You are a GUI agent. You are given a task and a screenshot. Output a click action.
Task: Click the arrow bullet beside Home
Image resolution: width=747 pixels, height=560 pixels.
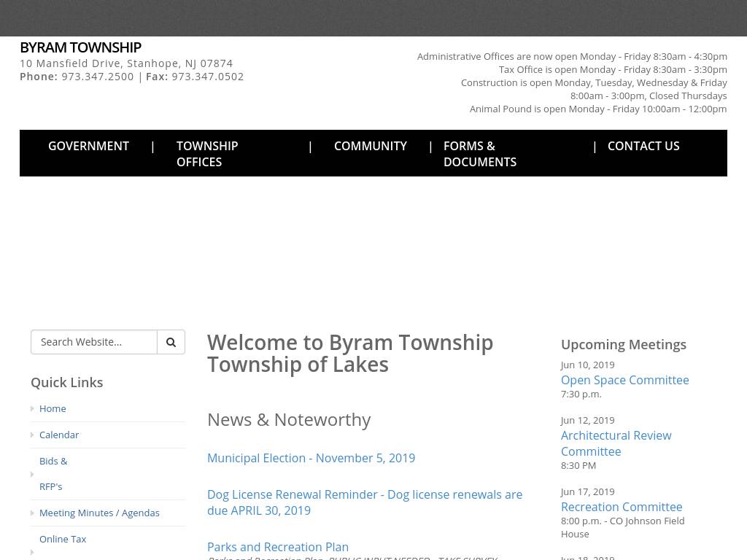32,408
